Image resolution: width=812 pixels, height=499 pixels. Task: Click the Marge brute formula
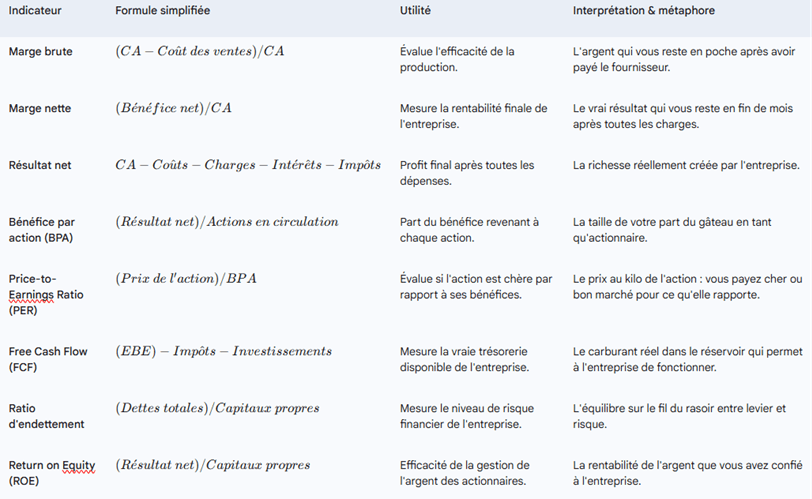[200, 51]
